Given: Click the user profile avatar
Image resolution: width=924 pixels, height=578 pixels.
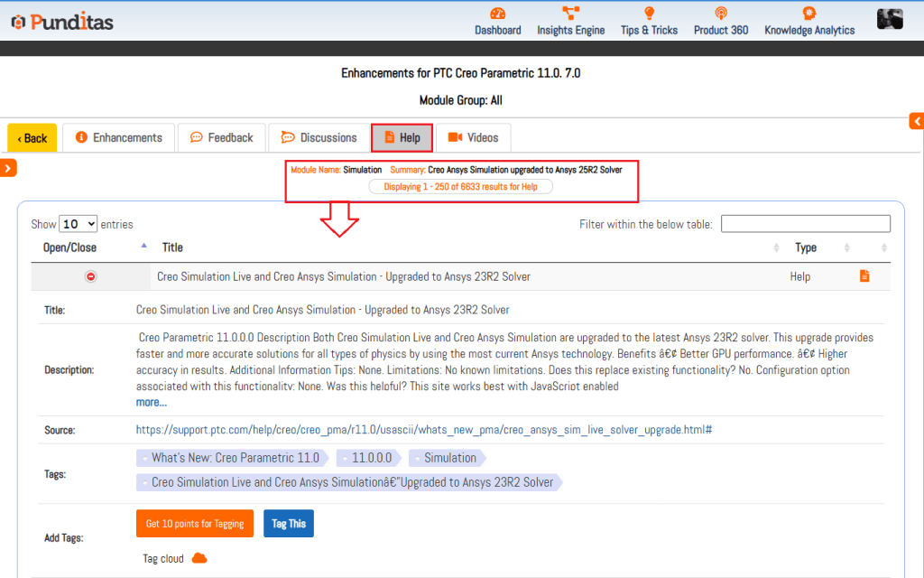Looking at the screenshot, I should coord(890,19).
